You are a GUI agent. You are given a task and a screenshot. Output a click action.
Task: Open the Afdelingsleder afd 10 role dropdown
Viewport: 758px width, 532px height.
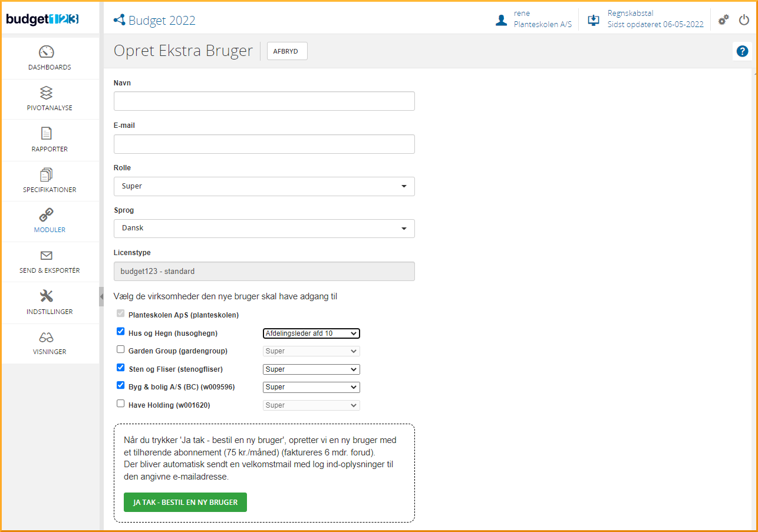(x=311, y=333)
